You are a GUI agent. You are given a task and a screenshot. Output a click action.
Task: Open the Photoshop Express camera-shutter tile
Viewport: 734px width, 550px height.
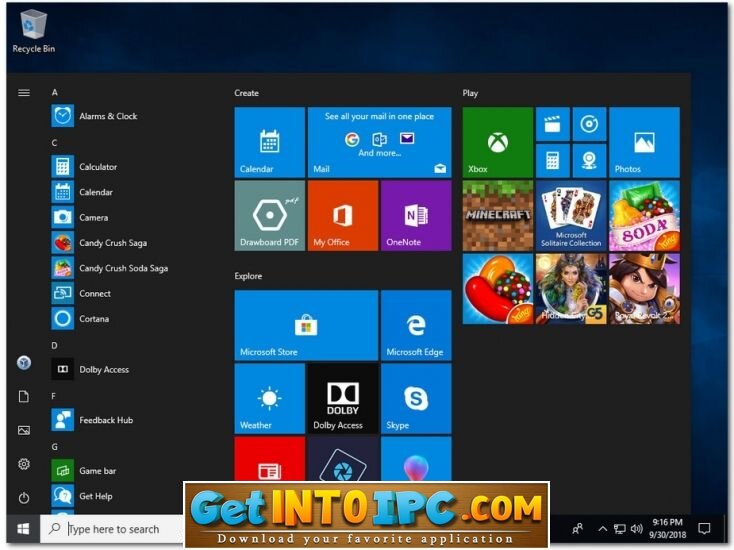tap(343, 459)
